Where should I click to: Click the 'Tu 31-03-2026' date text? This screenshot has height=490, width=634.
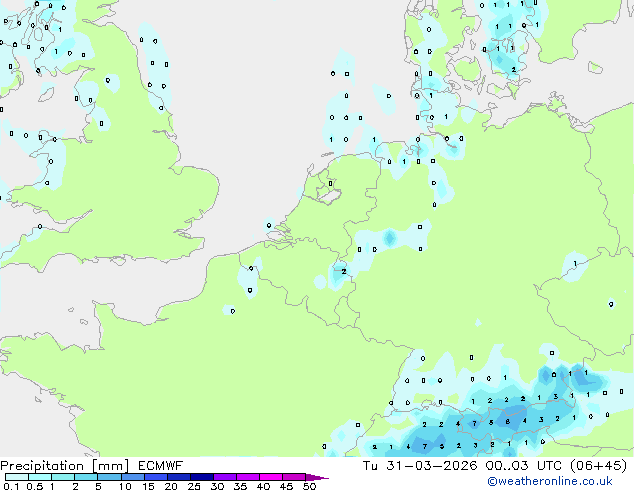[x=420, y=466]
